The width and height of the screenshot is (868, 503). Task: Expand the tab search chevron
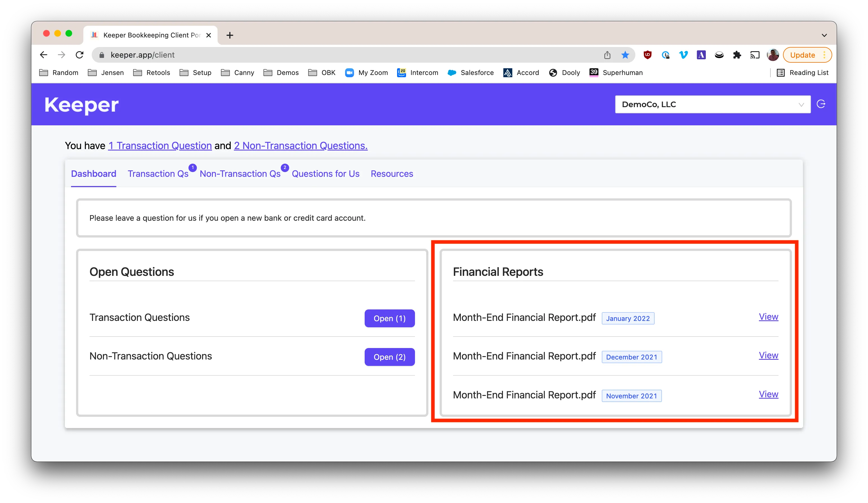click(x=824, y=35)
